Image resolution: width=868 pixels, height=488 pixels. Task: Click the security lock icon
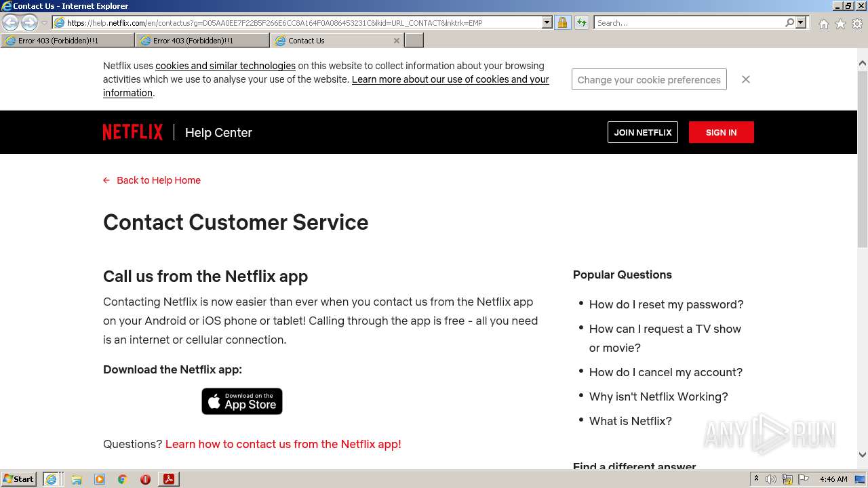[x=562, y=22]
